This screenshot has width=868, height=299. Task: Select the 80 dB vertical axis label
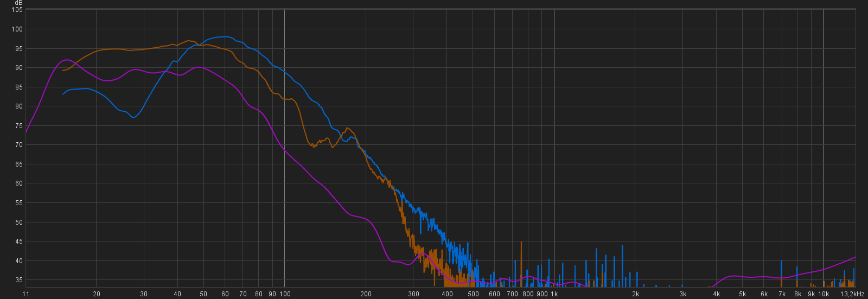tap(20, 106)
